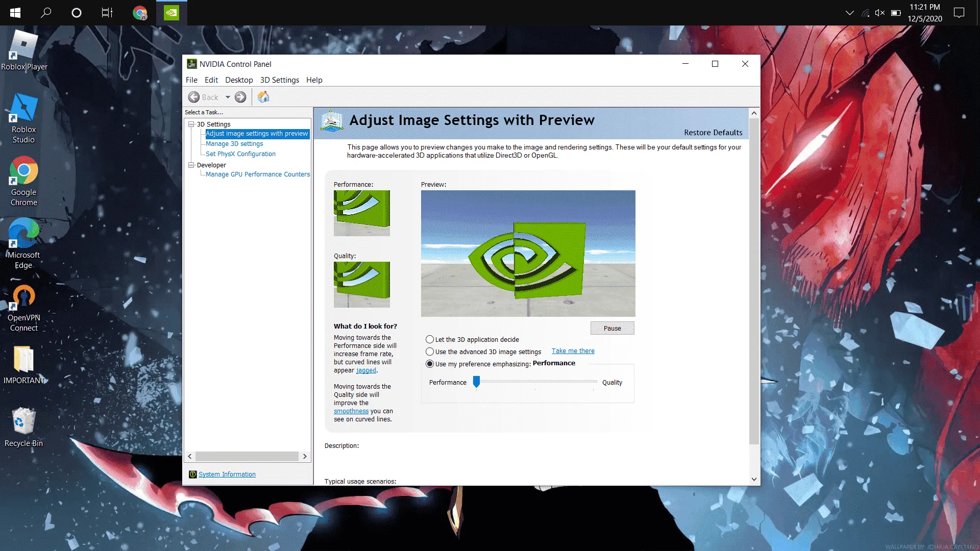980x551 pixels.
Task: Click the battery tray icon
Action: click(896, 13)
